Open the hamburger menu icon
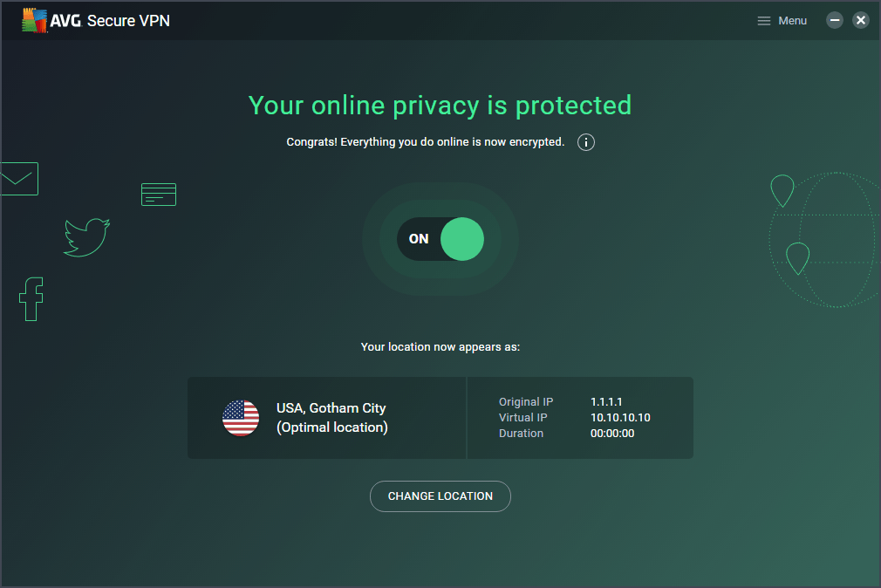Image resolution: width=881 pixels, height=588 pixels. point(762,20)
